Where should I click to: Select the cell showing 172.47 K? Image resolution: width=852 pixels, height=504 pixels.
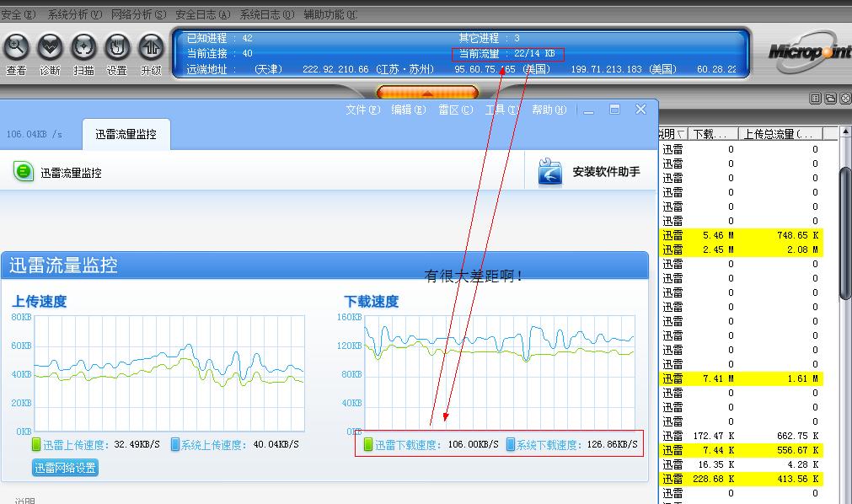pos(714,436)
